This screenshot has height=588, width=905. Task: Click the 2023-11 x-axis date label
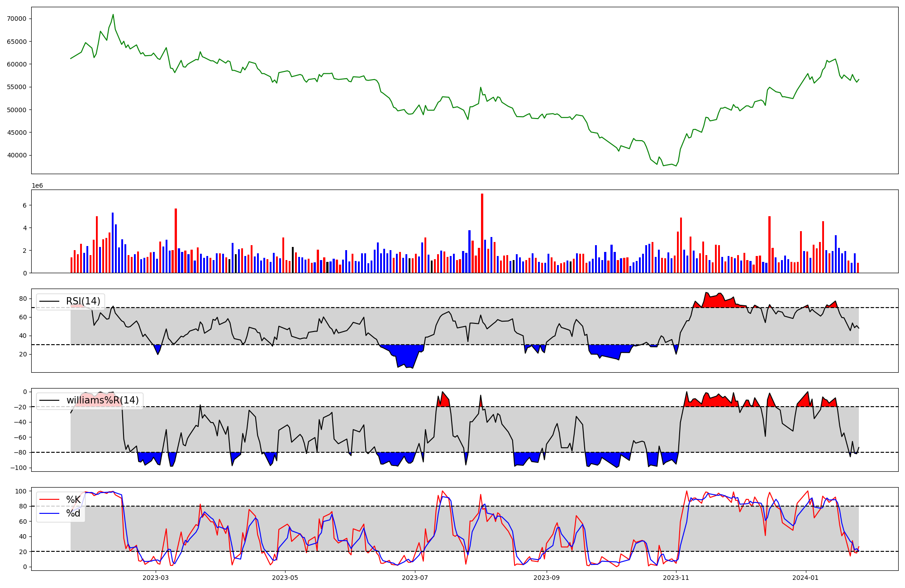click(676, 578)
